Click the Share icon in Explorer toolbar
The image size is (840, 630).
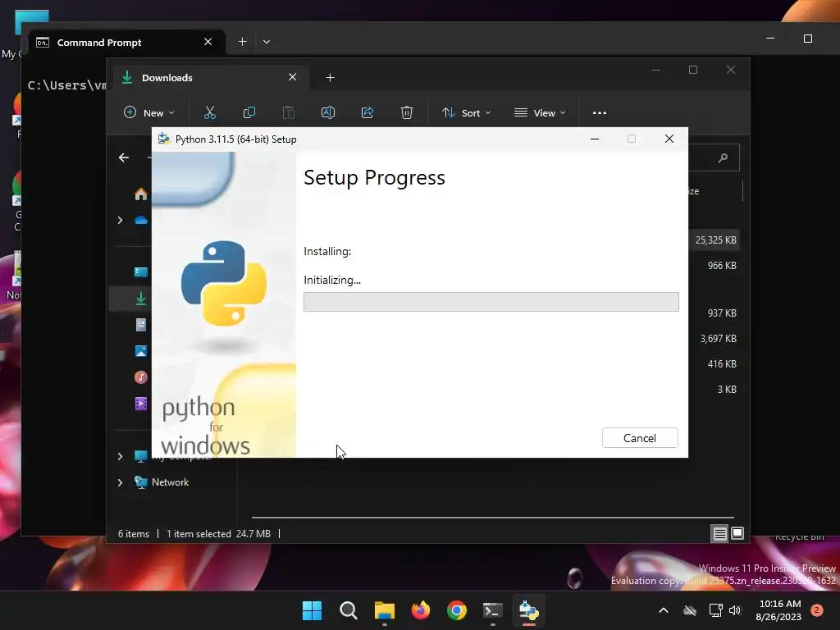coord(367,112)
